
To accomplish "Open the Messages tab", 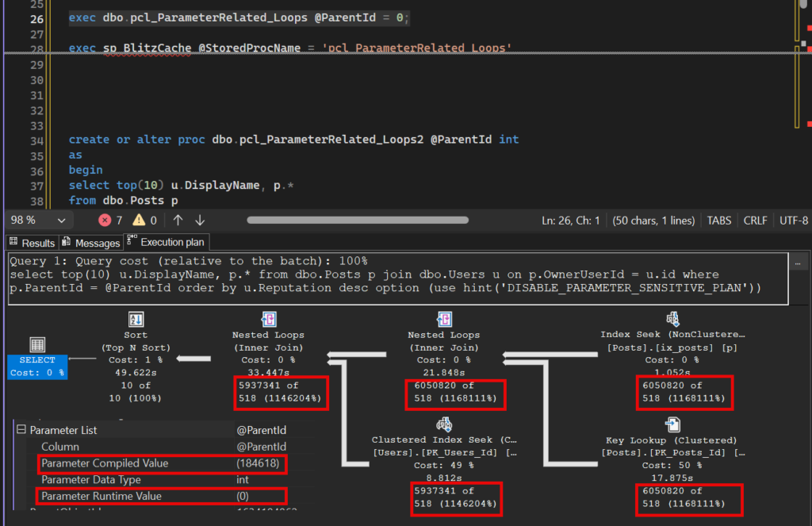I will (x=91, y=243).
